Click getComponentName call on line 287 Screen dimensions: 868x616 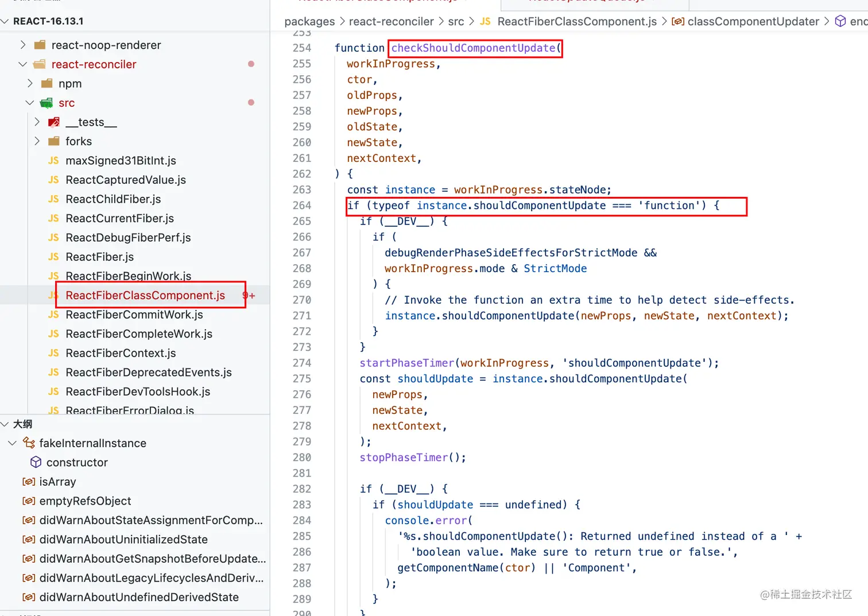click(x=448, y=568)
